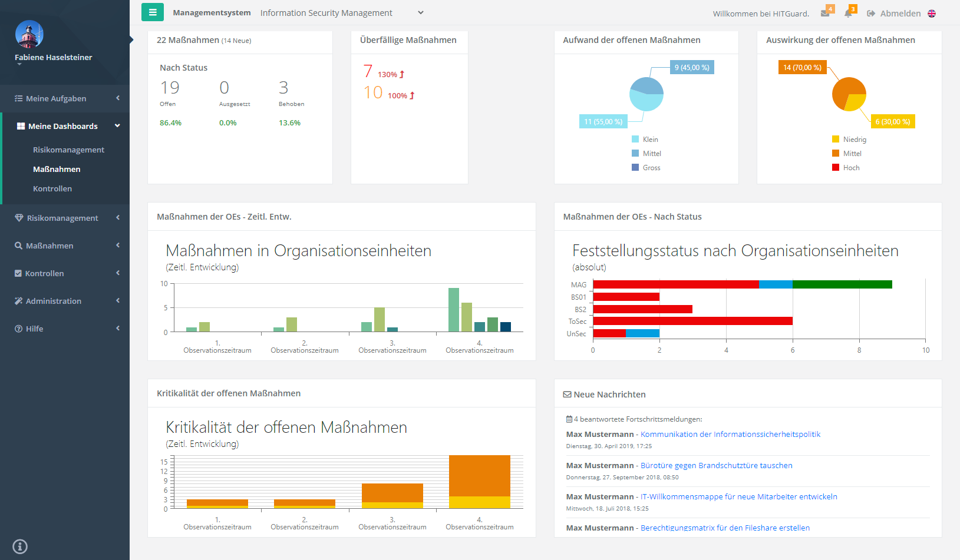The height and width of the screenshot is (560, 960).
Task: Open the Bürotüre gegen Brandschutztüre tauschen link
Action: (716, 465)
